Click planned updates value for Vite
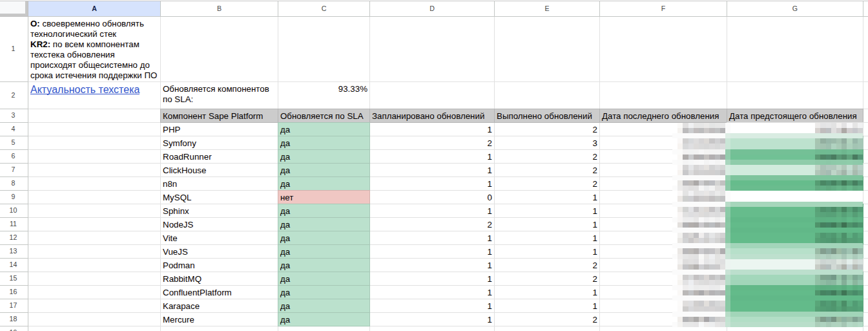 tap(432, 238)
